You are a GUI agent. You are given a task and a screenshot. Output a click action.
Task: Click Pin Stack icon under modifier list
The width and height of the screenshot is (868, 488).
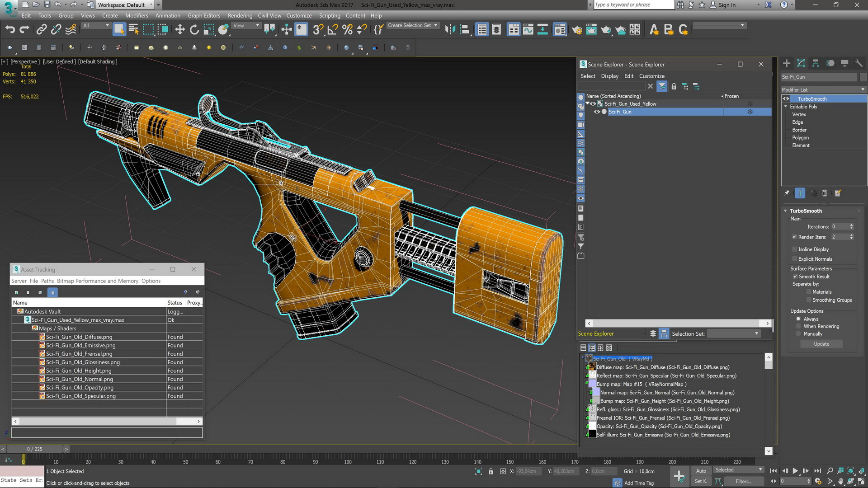coord(787,193)
